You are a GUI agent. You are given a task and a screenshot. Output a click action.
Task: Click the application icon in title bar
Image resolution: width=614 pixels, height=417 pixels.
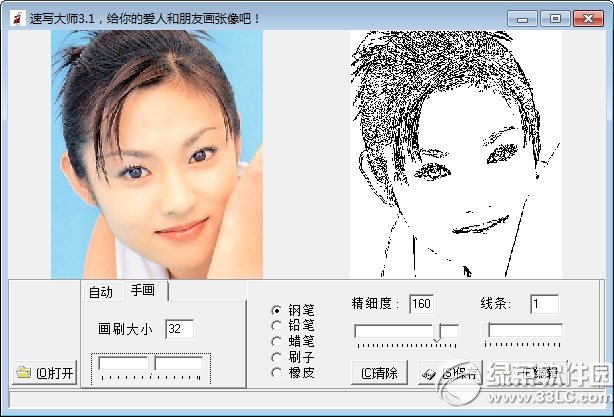click(x=18, y=18)
